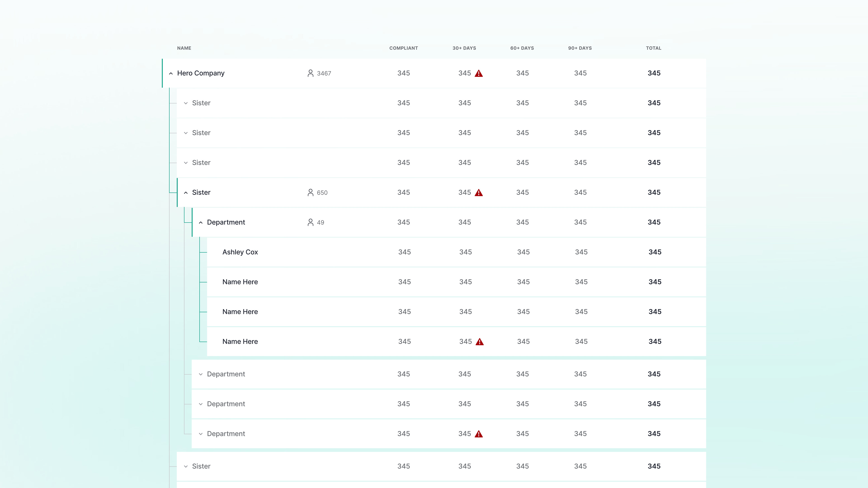Viewport: 868px width, 488px height.
Task: Click Hero Company's Compliant value 345
Action: click(x=403, y=73)
